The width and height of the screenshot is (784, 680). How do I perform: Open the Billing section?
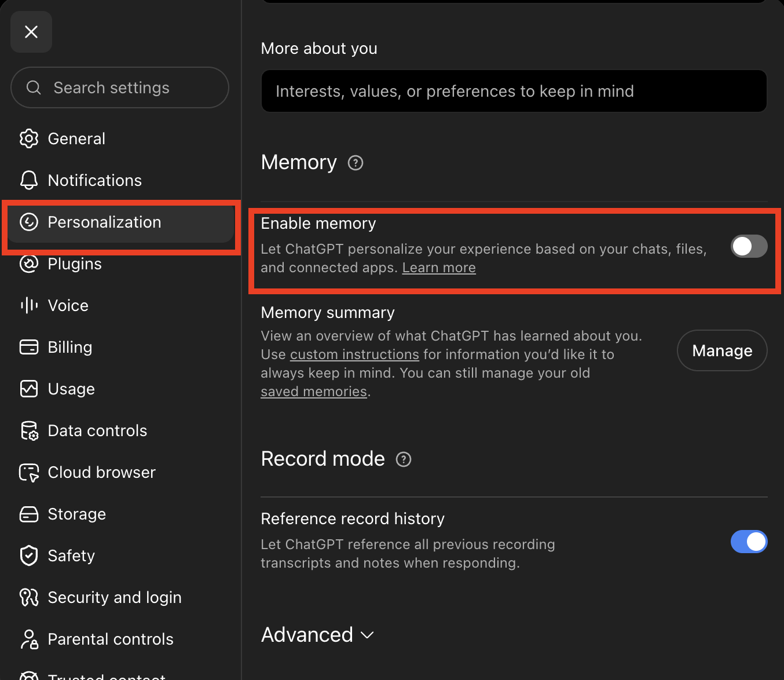point(120,347)
